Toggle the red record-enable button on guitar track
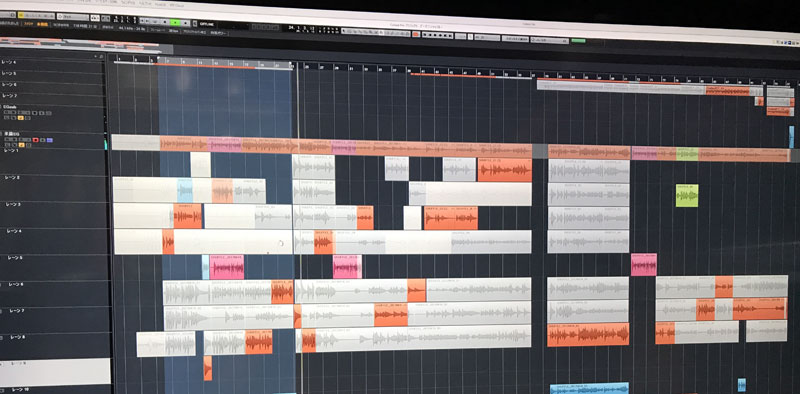Screen dimensions: 800x394 [x=36, y=140]
